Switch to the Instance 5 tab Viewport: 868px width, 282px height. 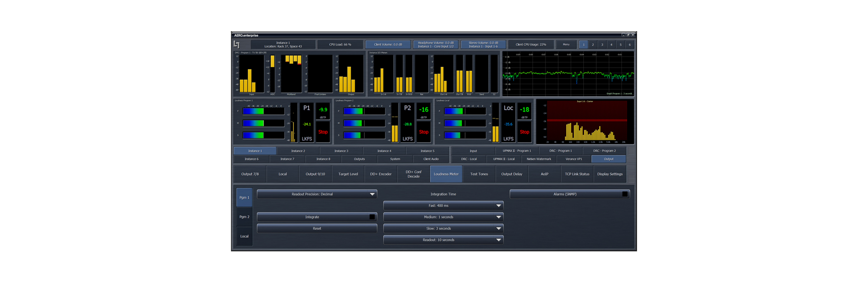(x=427, y=151)
